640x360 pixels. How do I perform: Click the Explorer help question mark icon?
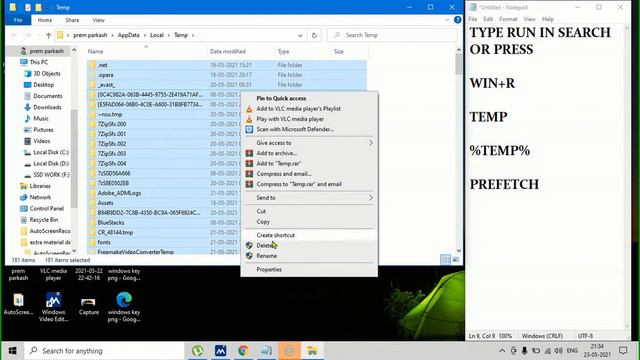pyautogui.click(x=458, y=20)
